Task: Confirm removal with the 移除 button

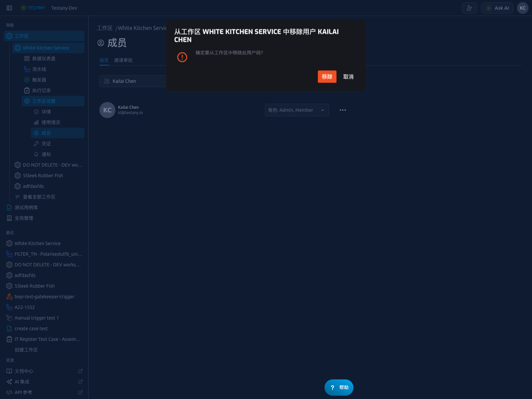Action: (327, 76)
